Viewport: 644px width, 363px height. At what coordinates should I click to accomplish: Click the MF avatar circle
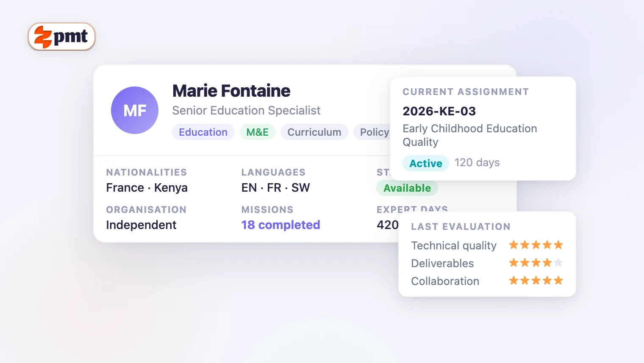135,110
